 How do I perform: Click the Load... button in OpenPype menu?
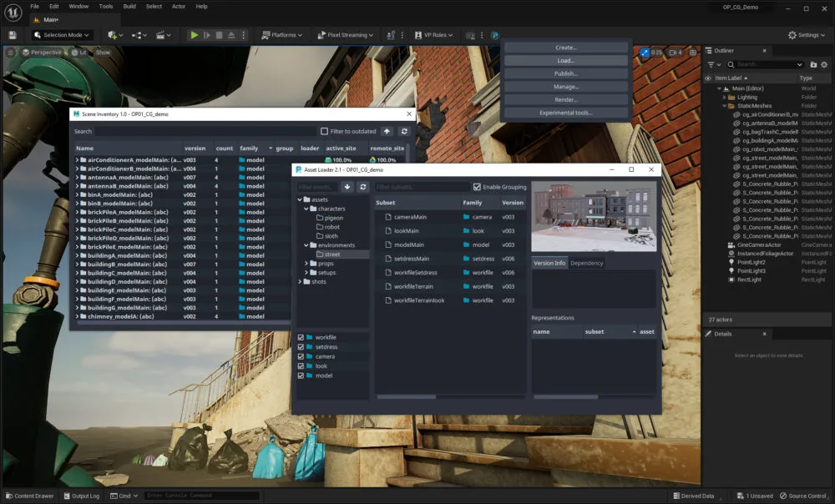[565, 61]
